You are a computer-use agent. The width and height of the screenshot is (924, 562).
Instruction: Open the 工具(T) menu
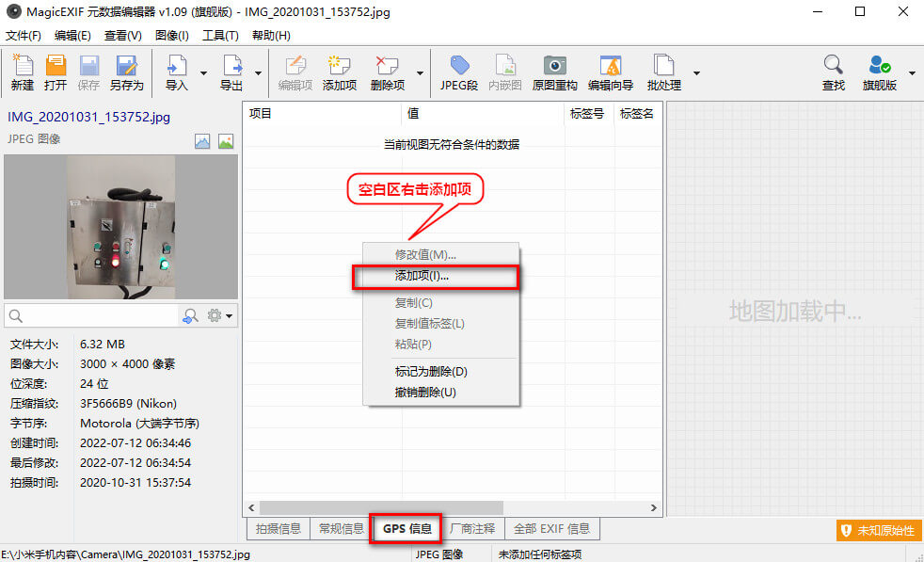(x=220, y=36)
